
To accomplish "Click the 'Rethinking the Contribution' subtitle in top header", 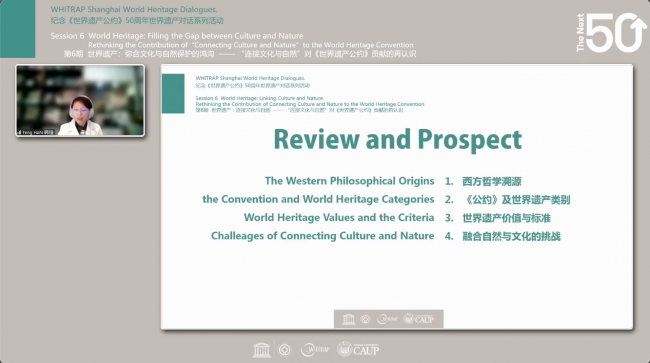I will (x=251, y=45).
